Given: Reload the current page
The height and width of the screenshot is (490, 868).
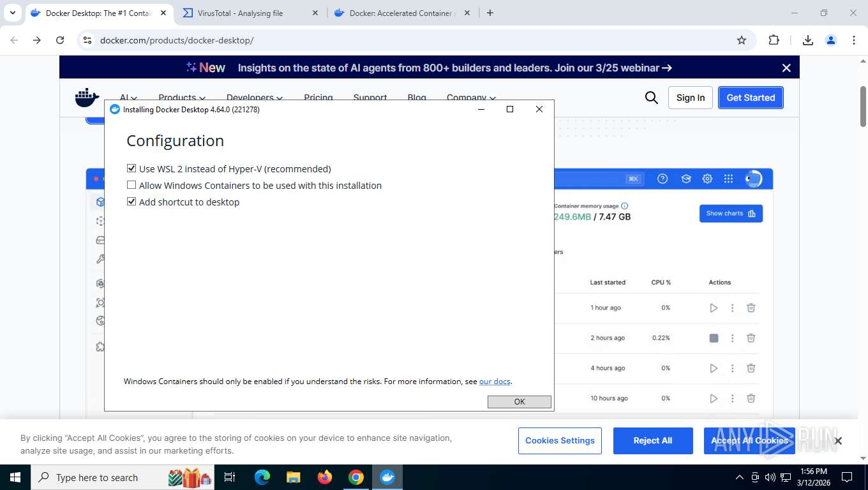Looking at the screenshot, I should [x=60, y=40].
